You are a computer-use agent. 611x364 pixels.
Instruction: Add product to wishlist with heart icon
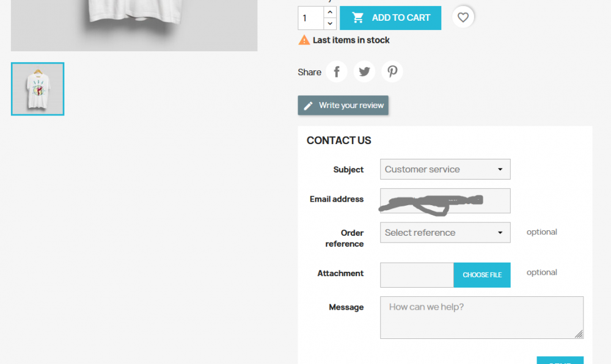[463, 17]
